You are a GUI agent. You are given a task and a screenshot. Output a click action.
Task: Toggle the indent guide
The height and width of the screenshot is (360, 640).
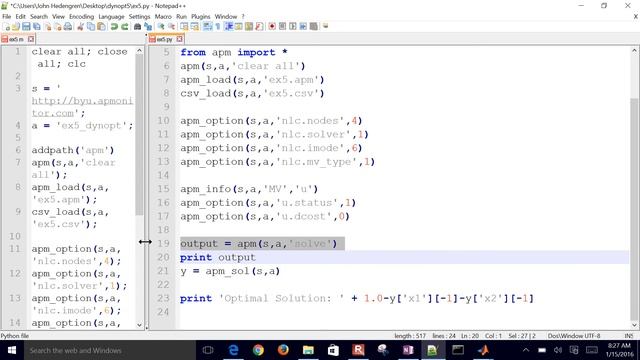(229, 27)
